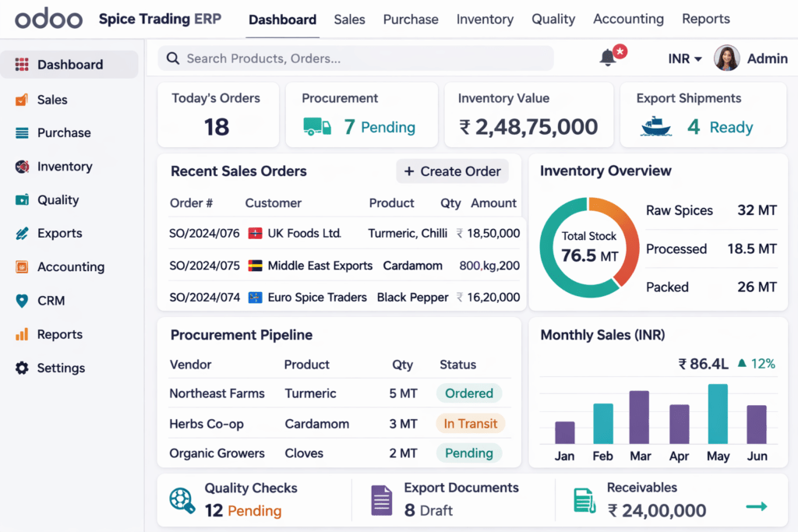
Task: Click the Create Order button
Action: [x=452, y=171]
